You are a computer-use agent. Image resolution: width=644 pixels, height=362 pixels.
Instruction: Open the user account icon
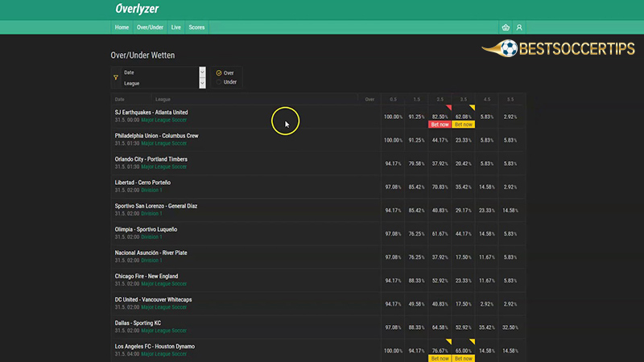pyautogui.click(x=519, y=27)
